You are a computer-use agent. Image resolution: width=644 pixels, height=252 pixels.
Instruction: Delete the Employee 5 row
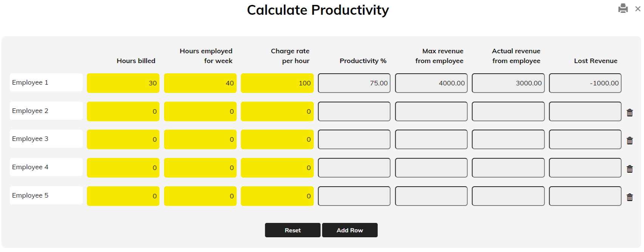[x=630, y=197]
